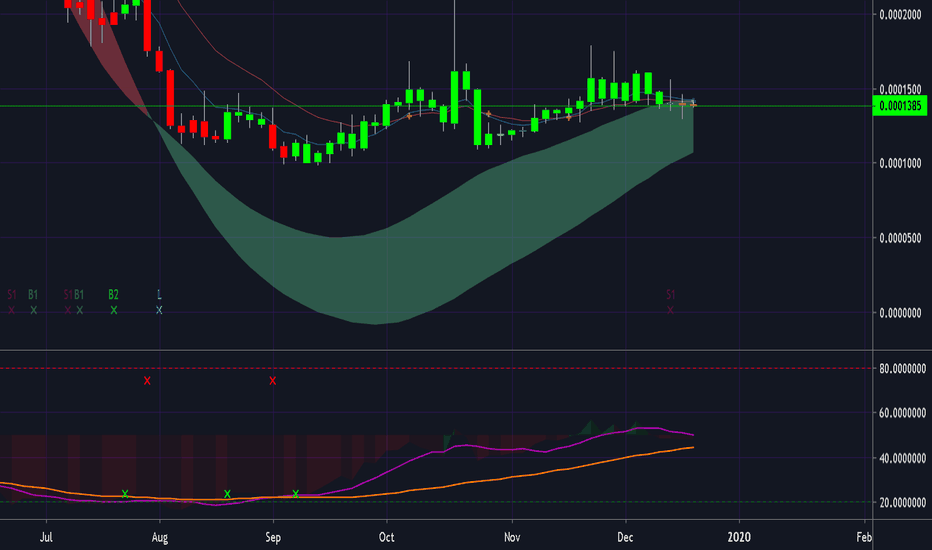Select the Sep date label
The image size is (932, 550).
pos(273,538)
